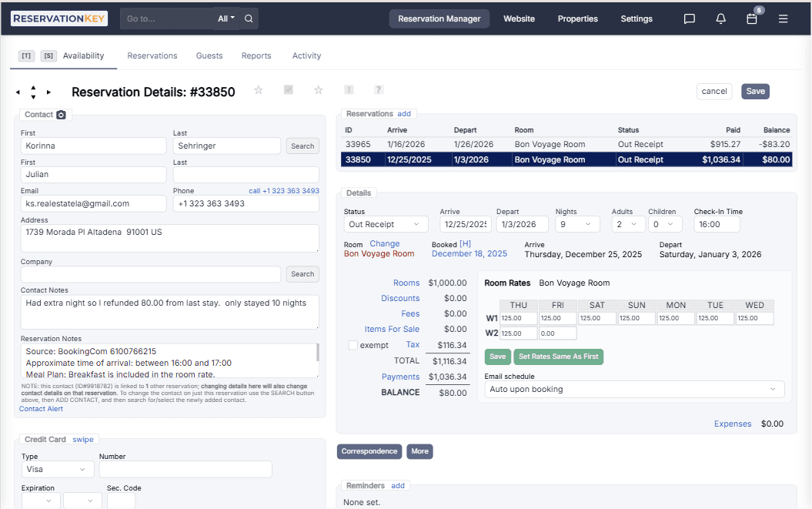The width and height of the screenshot is (812, 509).
Task: Click the camera icon next to Contact
Action: coord(59,114)
